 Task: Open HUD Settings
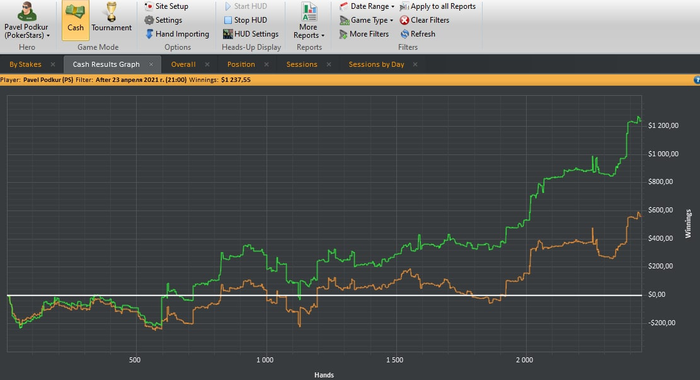pyautogui.click(x=250, y=34)
